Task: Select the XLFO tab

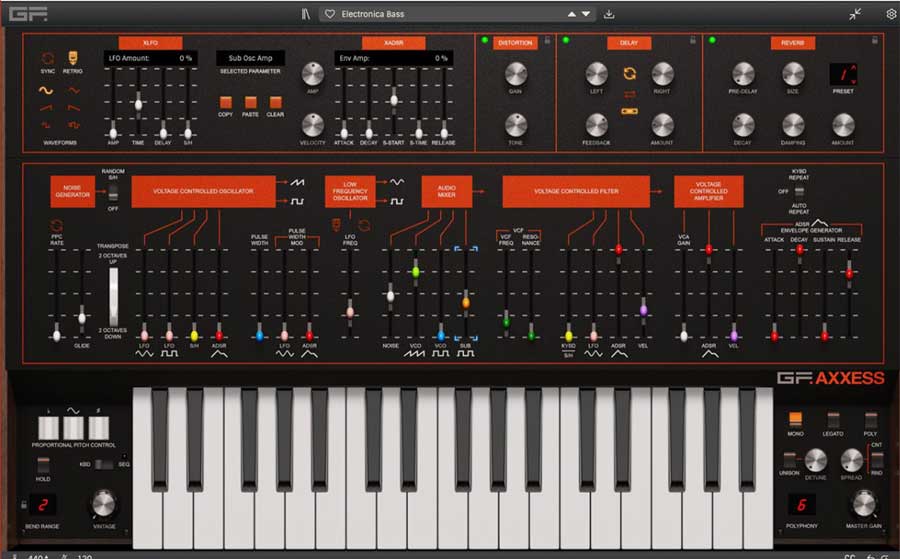Action: pyautogui.click(x=150, y=42)
